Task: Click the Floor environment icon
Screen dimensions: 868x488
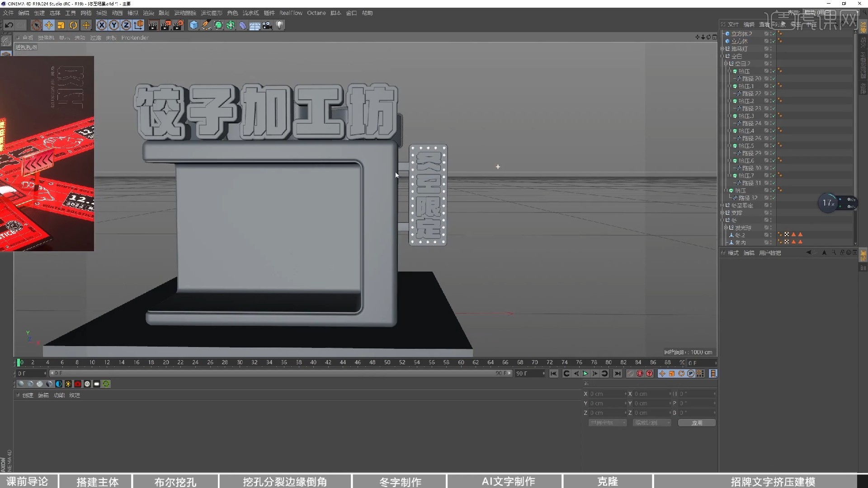Action: pyautogui.click(x=255, y=25)
